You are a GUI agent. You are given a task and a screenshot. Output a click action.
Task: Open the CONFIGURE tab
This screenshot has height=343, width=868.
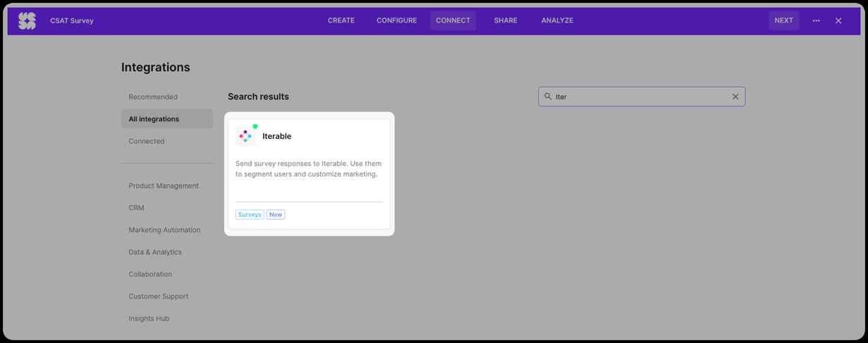pos(396,20)
